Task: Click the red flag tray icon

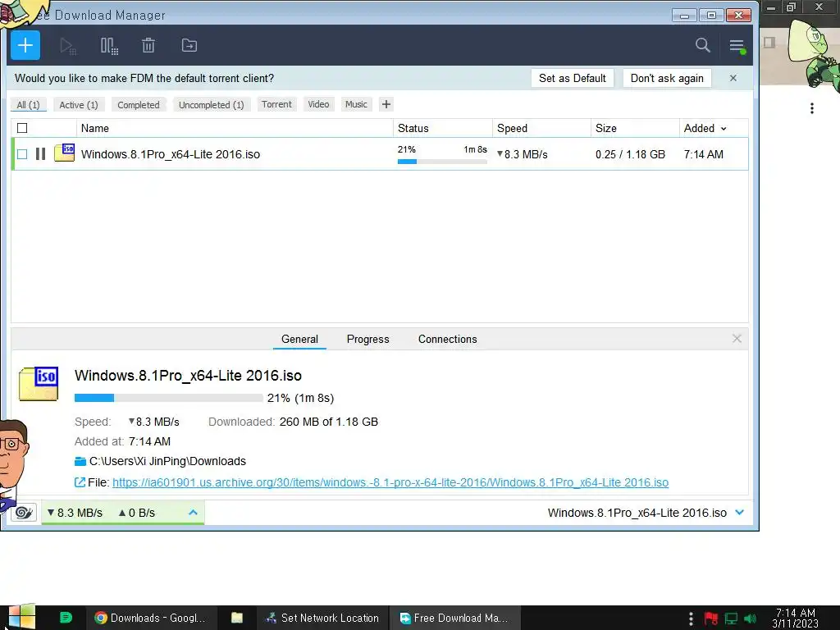Action: (x=711, y=619)
